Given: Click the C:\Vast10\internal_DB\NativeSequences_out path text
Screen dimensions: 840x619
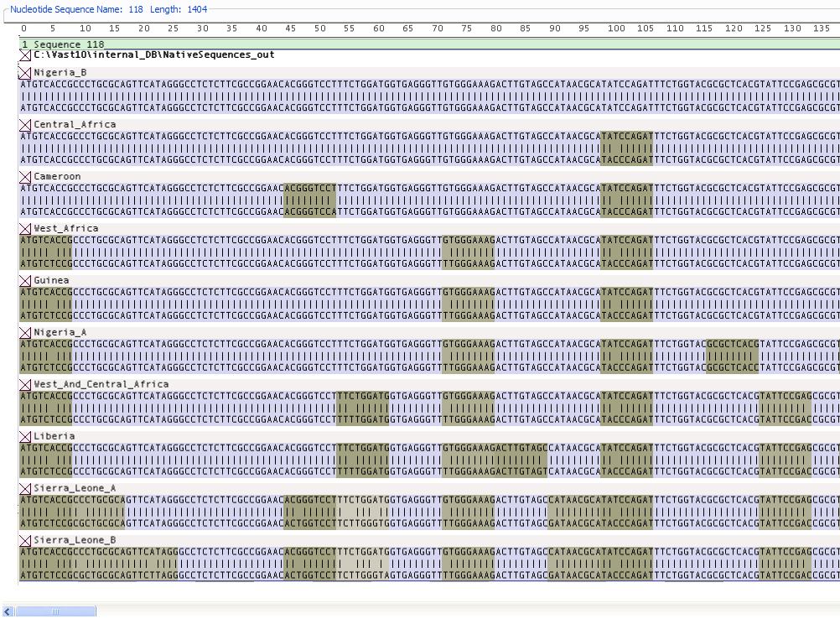Looking at the screenshot, I should [x=154, y=55].
